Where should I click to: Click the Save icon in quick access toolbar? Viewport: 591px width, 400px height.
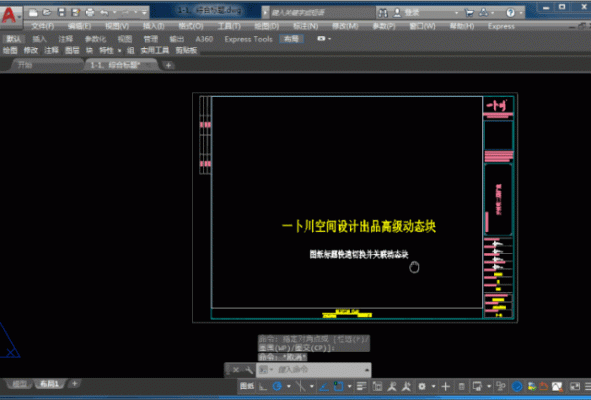61,12
